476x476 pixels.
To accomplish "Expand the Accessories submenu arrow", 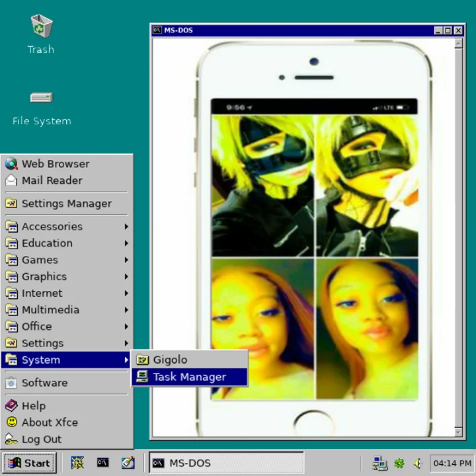I will point(126,227).
